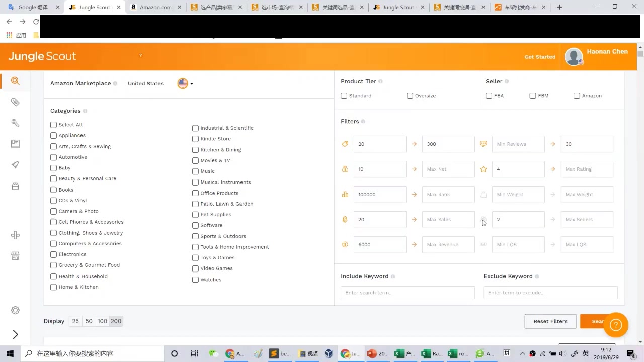Screen dimensions: 644x362
Task: Click the rank bar-chart filter icon
Action: coord(345,194)
